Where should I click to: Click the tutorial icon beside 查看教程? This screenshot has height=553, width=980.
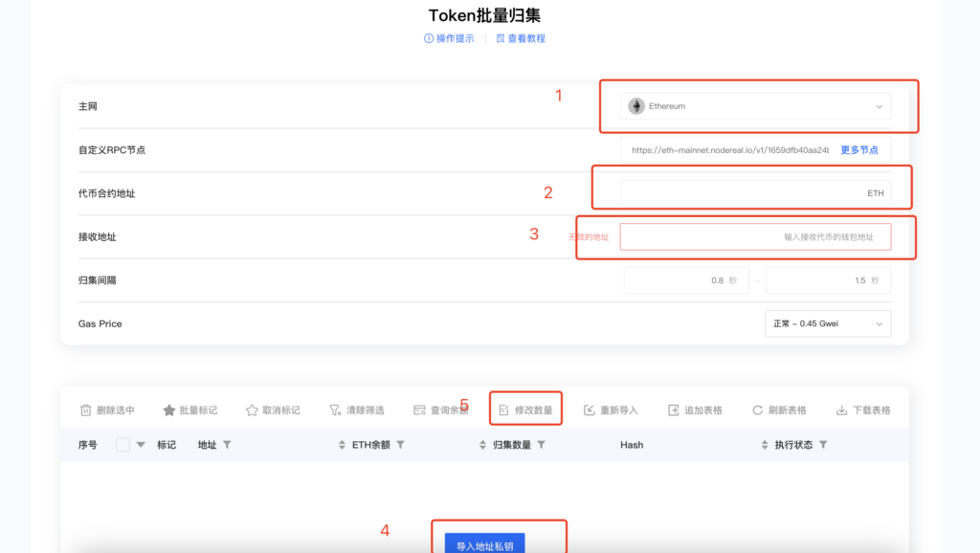click(x=501, y=38)
